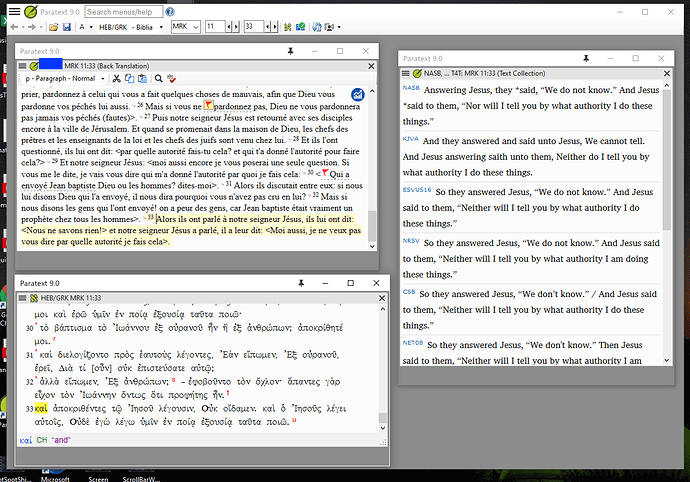Expand the back history dropdown arrow

[x=22, y=27]
